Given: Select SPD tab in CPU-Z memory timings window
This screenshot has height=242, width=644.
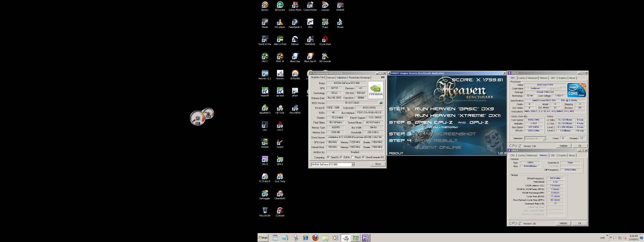Looking at the screenshot, I should coord(553,155).
